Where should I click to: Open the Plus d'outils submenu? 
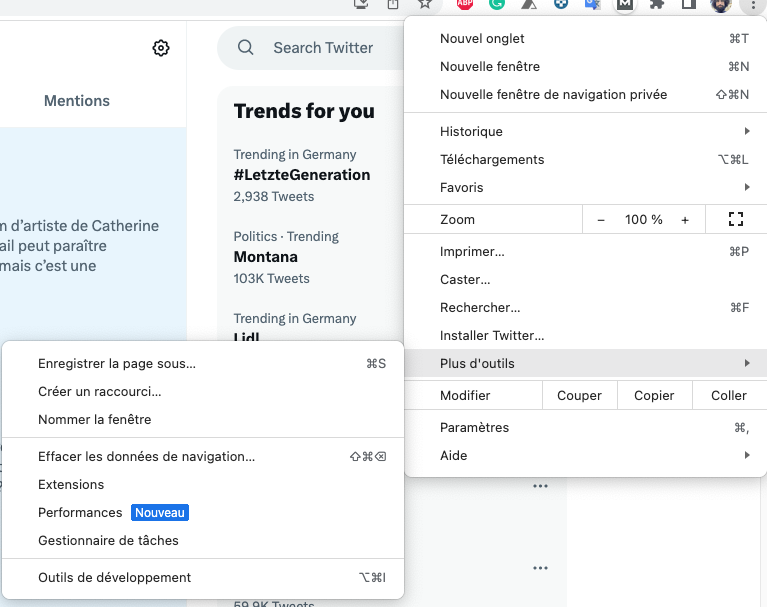[x=586, y=363]
